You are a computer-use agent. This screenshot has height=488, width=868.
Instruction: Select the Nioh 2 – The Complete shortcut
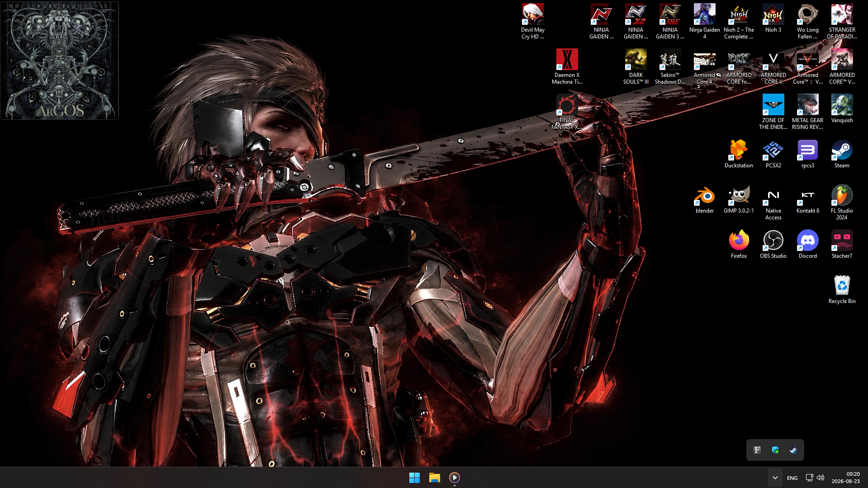point(739,21)
